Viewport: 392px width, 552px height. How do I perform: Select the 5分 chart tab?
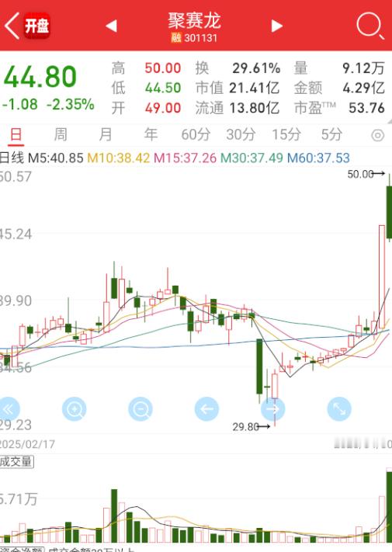click(331, 134)
